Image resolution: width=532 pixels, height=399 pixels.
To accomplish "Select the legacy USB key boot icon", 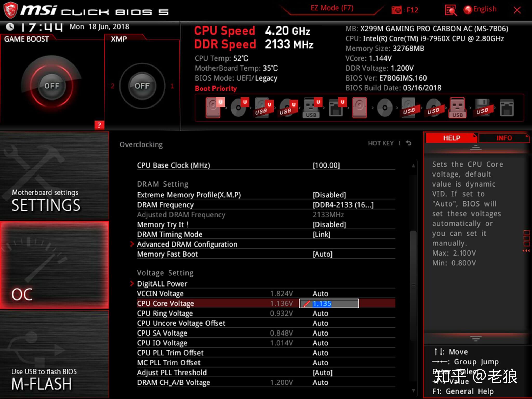I will [x=457, y=108].
